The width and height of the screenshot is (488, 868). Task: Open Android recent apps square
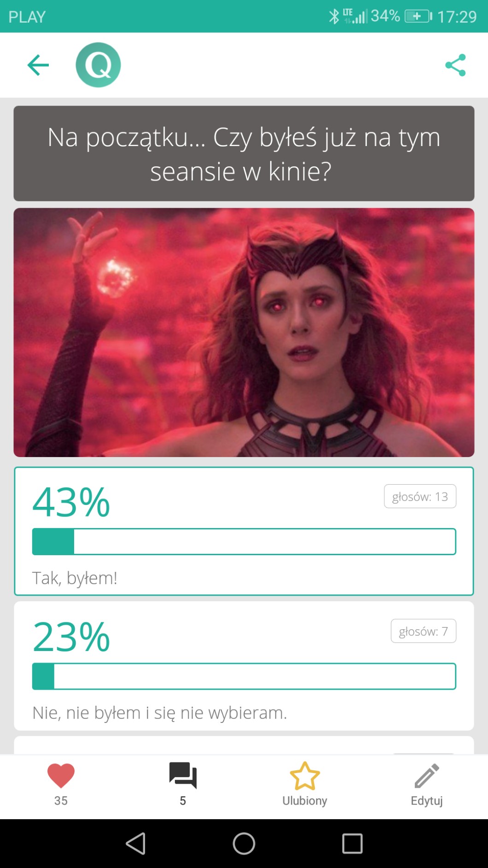point(352,844)
